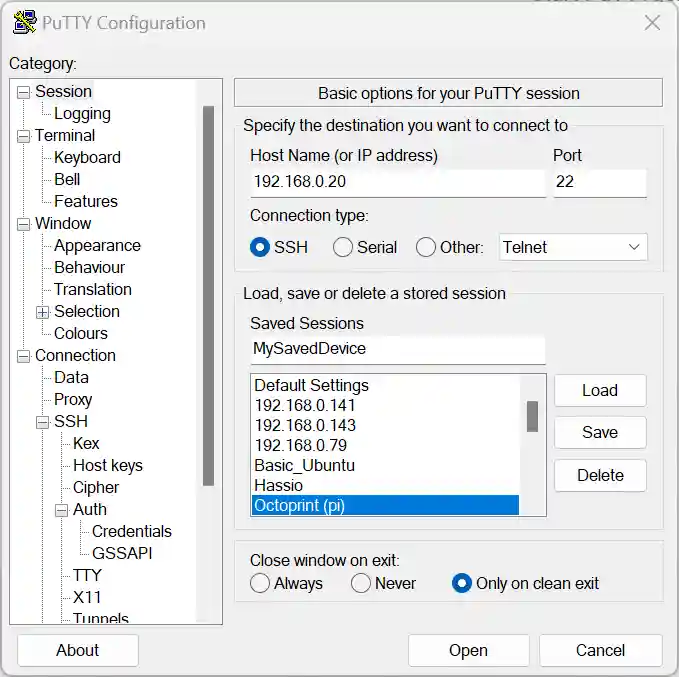This screenshot has height=677, width=679.
Task: Click the Saved Sessions name field
Action: 398,349
